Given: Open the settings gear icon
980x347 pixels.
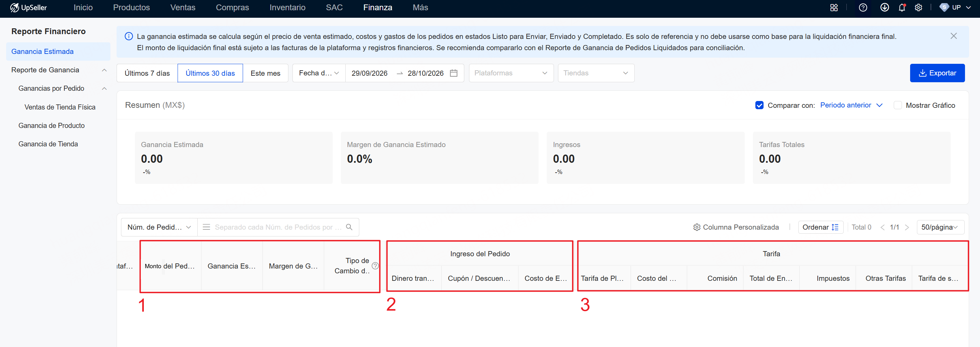Looking at the screenshot, I should coord(918,8).
